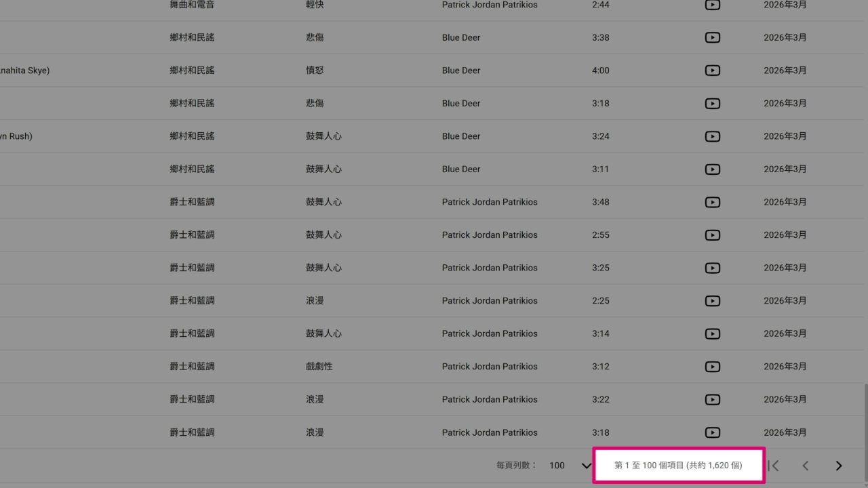This screenshot has width=868, height=488.
Task: Open YouTube icon on the 3:24 row
Action: tap(712, 136)
